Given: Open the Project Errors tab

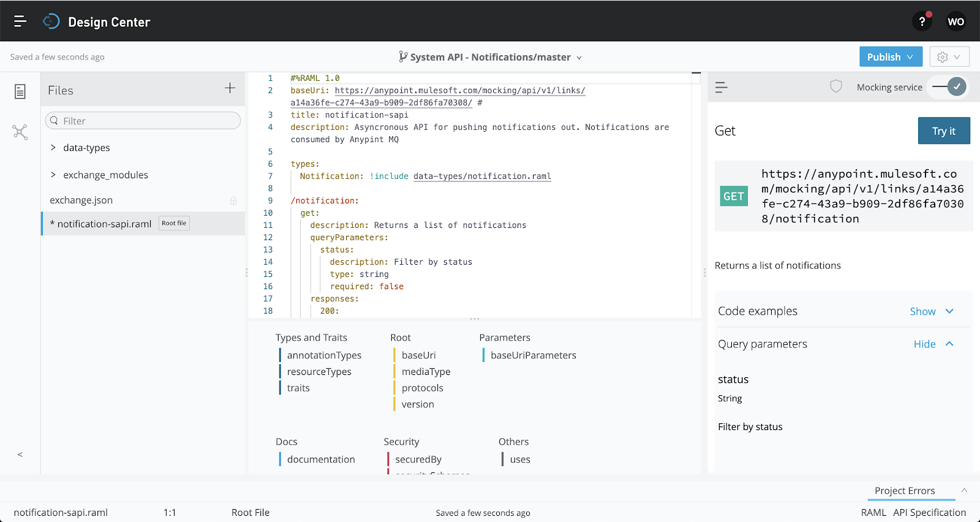Looking at the screenshot, I should tap(904, 491).
